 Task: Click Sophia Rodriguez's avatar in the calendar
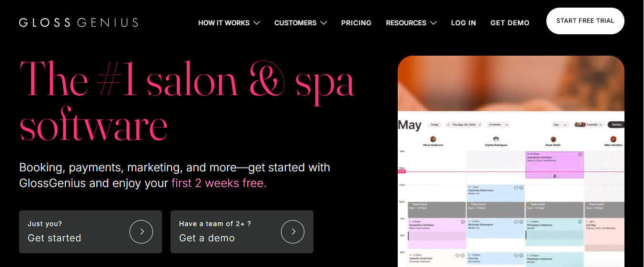496,139
